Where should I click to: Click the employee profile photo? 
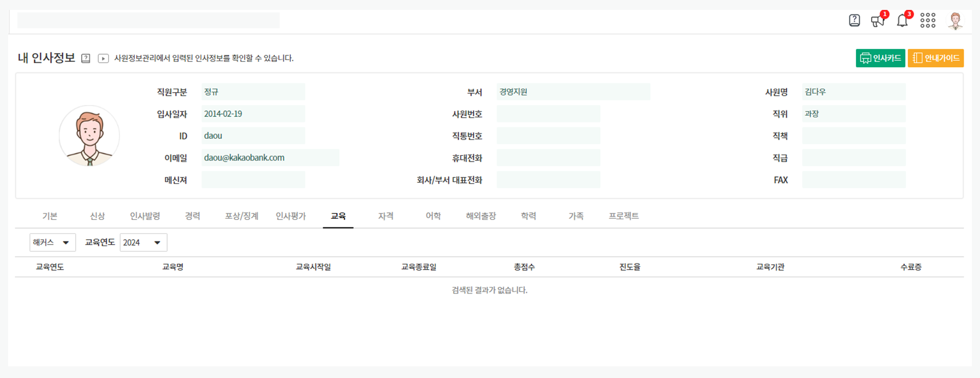pos(89,136)
